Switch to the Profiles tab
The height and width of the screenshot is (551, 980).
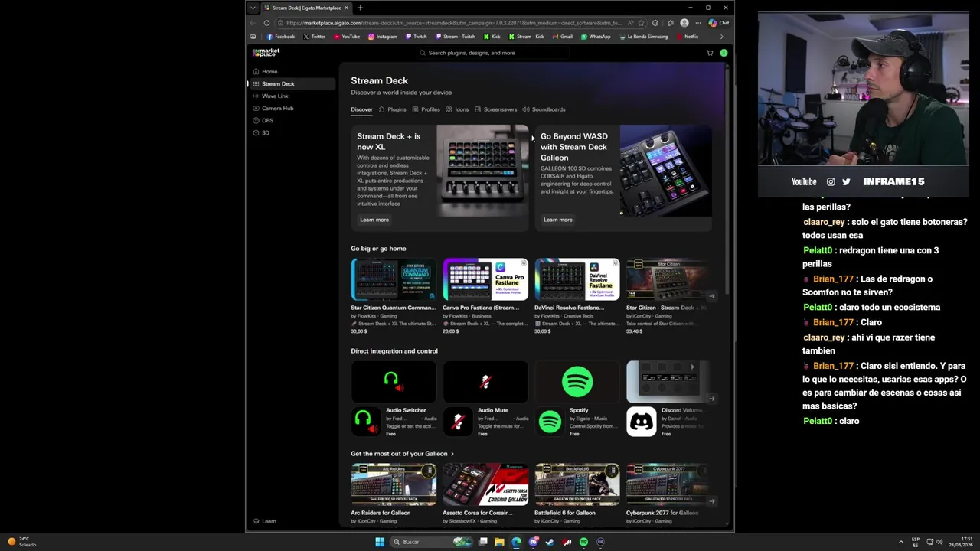tap(426, 109)
